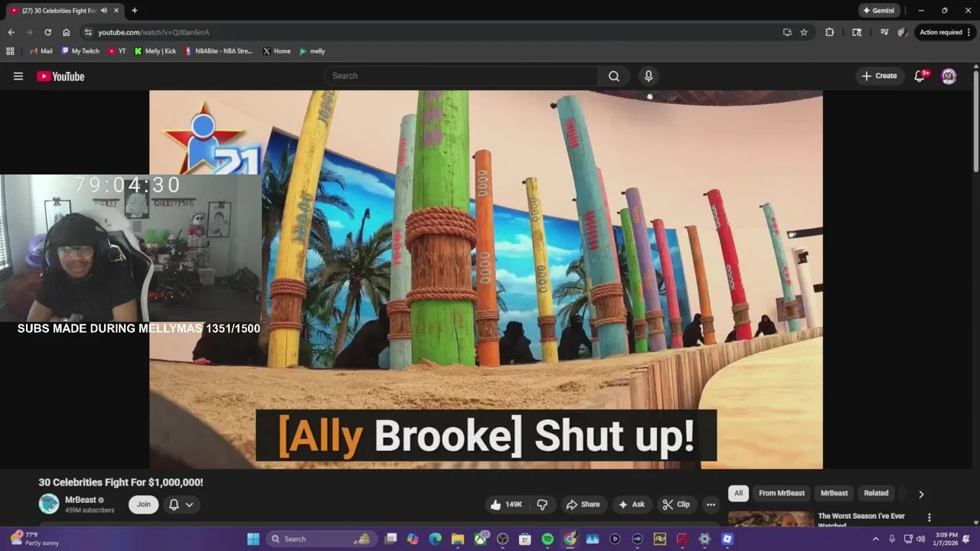
Task: Open the MrBeast channel name link
Action: 80,500
